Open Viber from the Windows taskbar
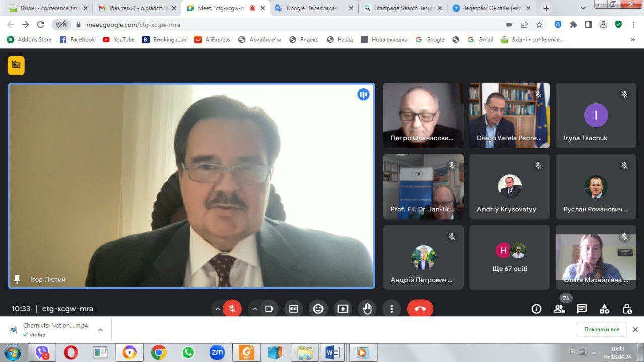The image size is (644, 362). point(42,352)
